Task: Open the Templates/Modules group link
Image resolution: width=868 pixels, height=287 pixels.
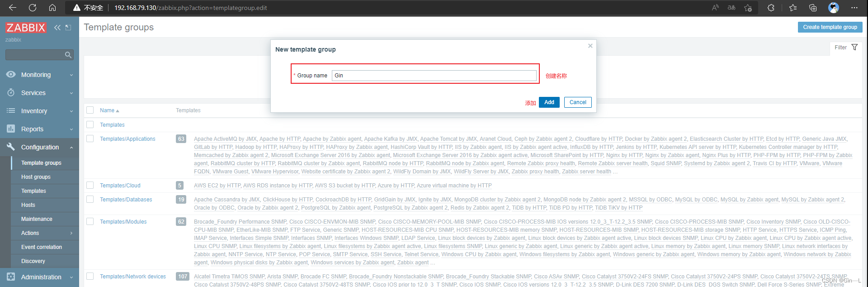Action: click(123, 222)
